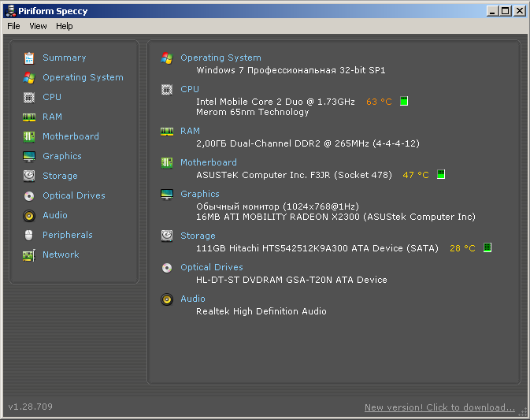Select Network in the sidebar

(x=61, y=255)
